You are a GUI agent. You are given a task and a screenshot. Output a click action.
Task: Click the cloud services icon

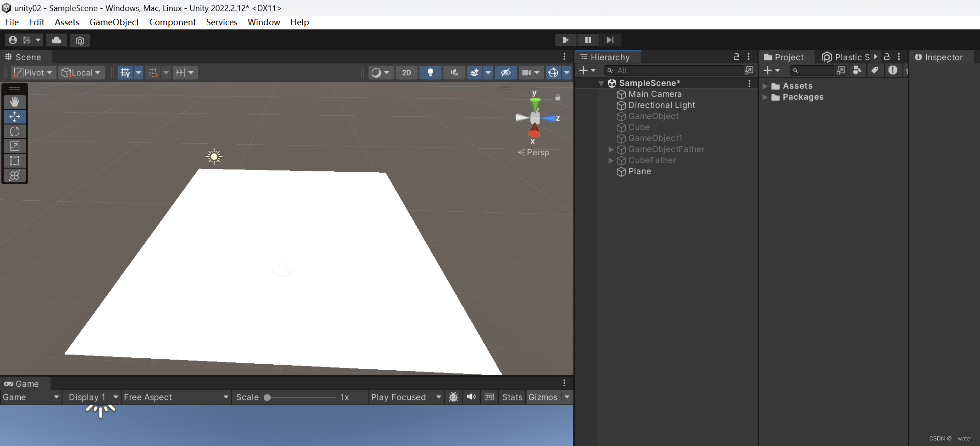click(x=57, y=40)
